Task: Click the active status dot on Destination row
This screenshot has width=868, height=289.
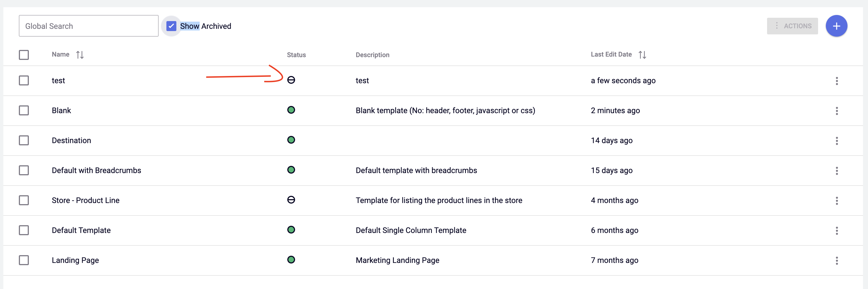Action: point(291,140)
